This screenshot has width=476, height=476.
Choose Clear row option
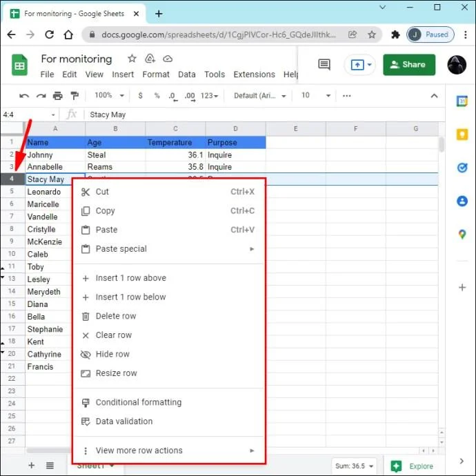pyautogui.click(x=168, y=335)
